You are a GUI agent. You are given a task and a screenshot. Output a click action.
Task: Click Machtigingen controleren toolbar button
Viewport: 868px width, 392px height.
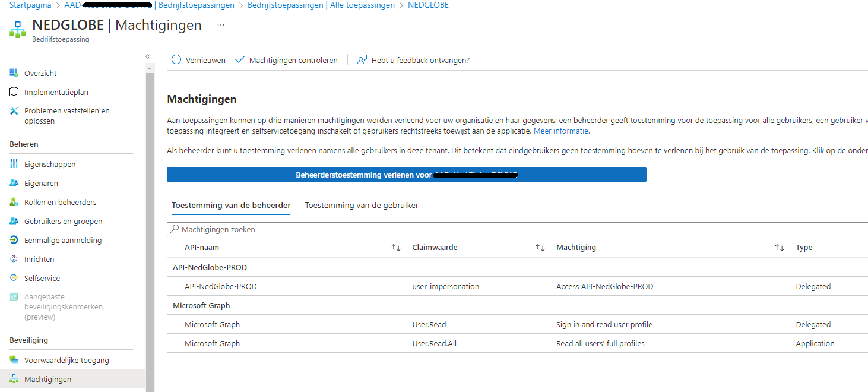pyautogui.click(x=286, y=60)
